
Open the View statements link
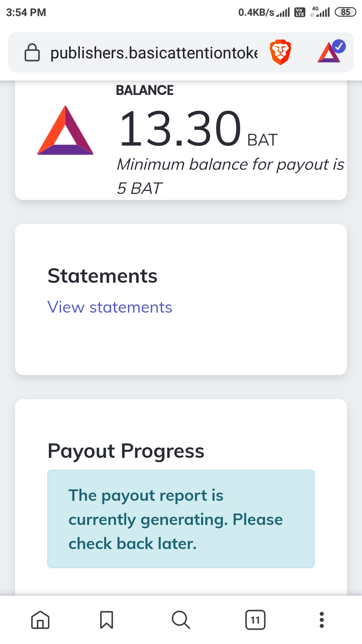coord(110,307)
